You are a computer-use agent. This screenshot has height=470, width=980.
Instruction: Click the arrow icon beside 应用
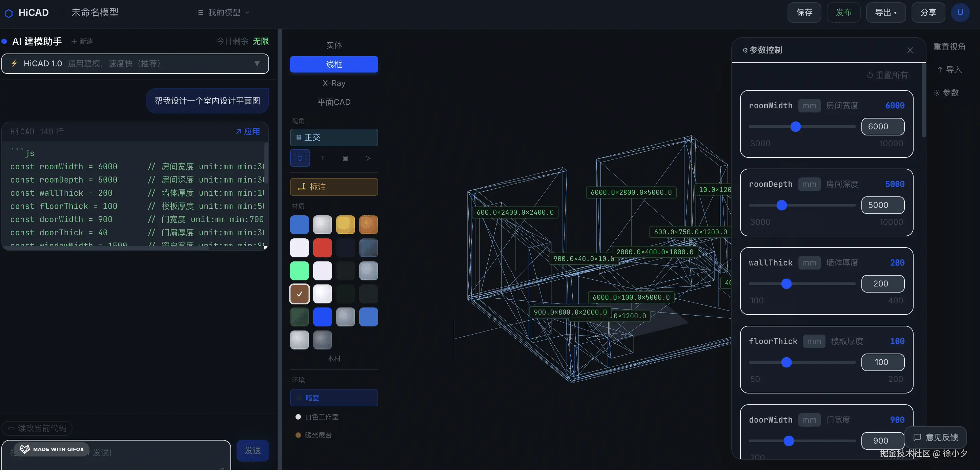tap(239, 132)
